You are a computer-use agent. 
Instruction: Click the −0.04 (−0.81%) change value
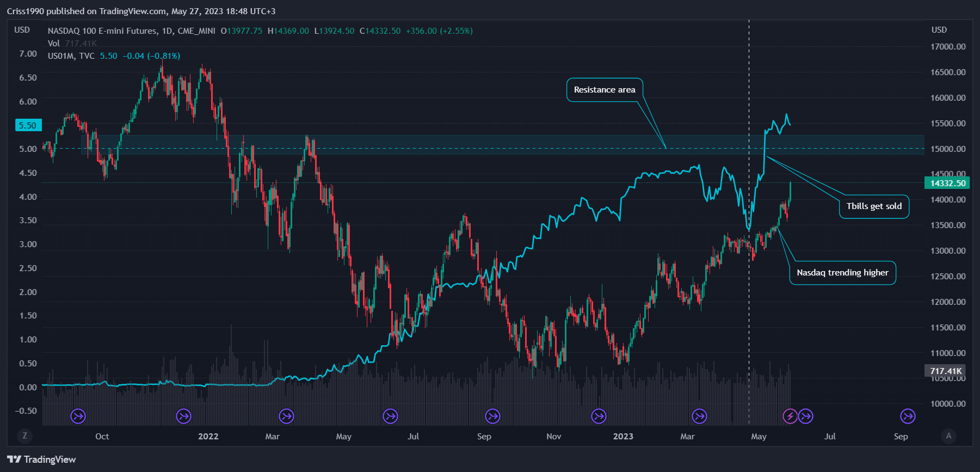151,56
